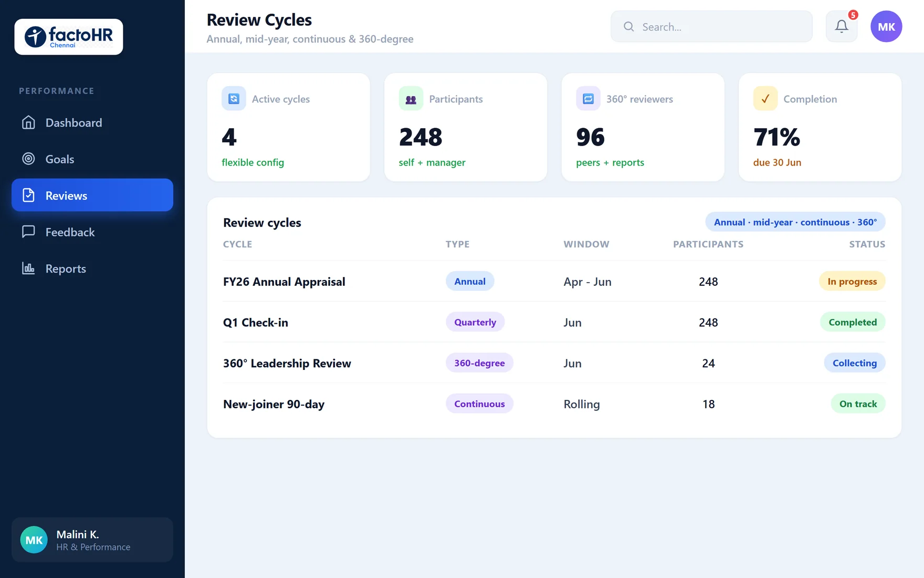This screenshot has height=578, width=924.
Task: Select the Reviews menu item
Action: coord(92,195)
